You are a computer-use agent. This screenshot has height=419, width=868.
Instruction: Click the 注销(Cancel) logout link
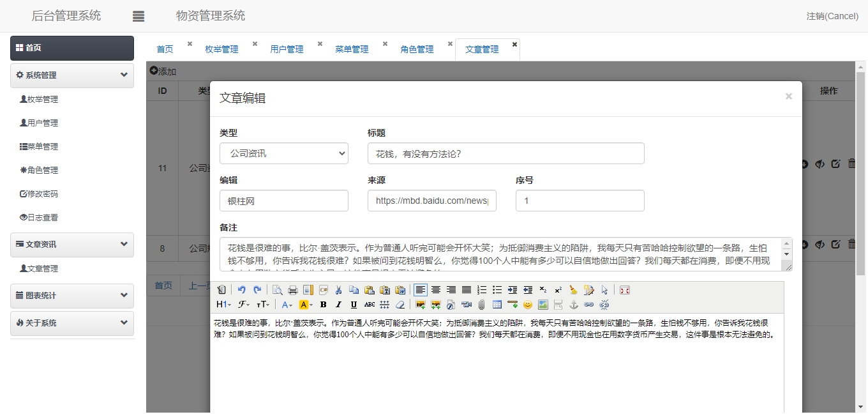click(832, 16)
